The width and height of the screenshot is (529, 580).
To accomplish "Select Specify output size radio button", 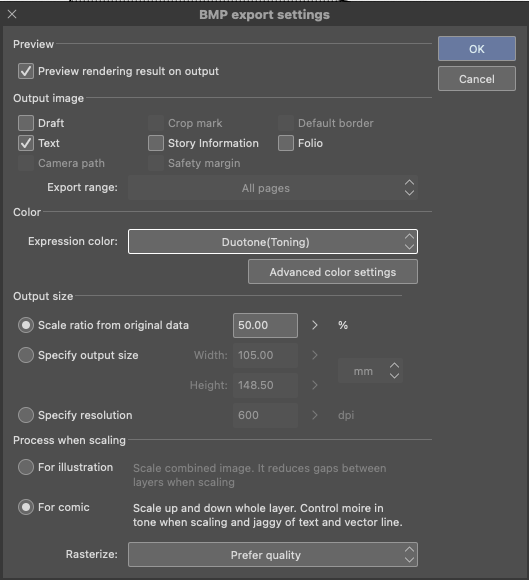I will 26,355.
